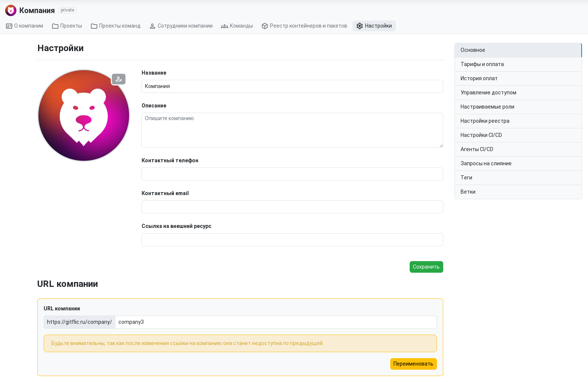The image size is (588, 382).
Task: Click the URL компании section heading
Action: click(68, 284)
